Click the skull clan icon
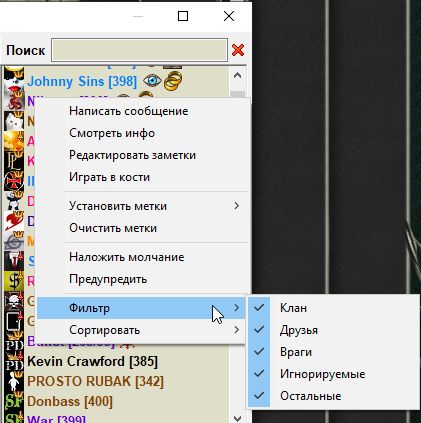The image size is (421, 423). [x=14, y=301]
